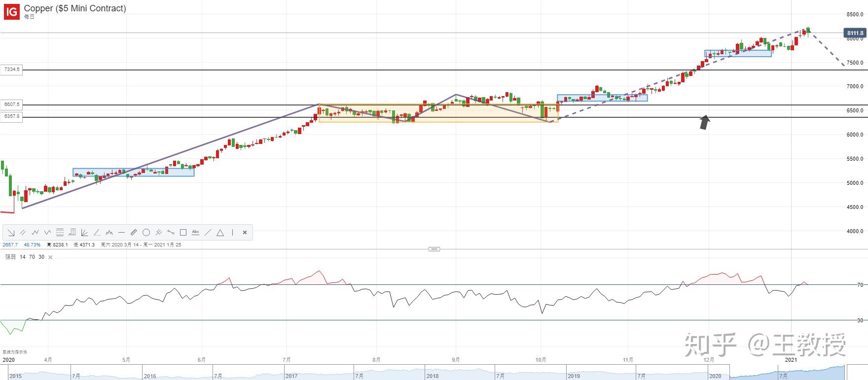Screen dimensions: 868x380
Task: Click the 每日 timeframe label
Action: tap(29, 17)
